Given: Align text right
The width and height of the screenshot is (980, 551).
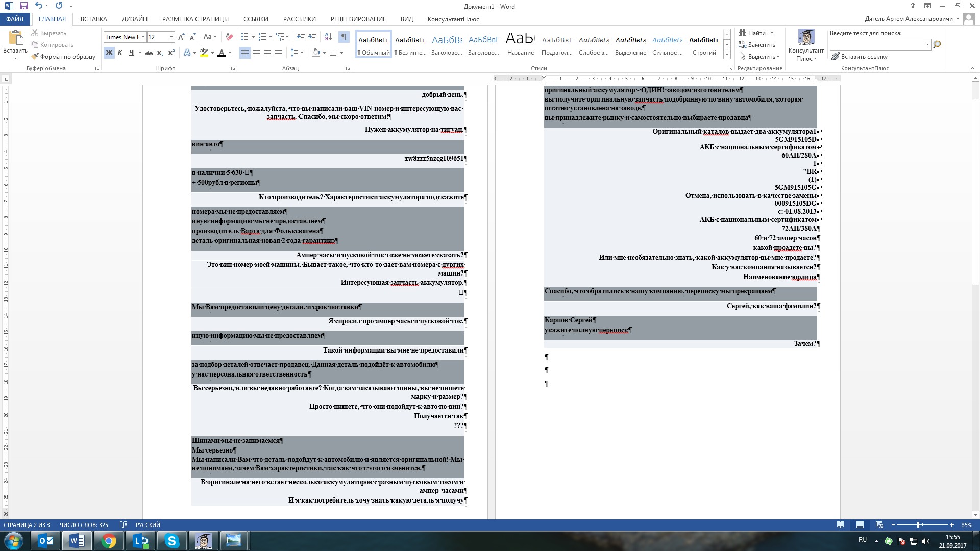Looking at the screenshot, I should click(267, 53).
